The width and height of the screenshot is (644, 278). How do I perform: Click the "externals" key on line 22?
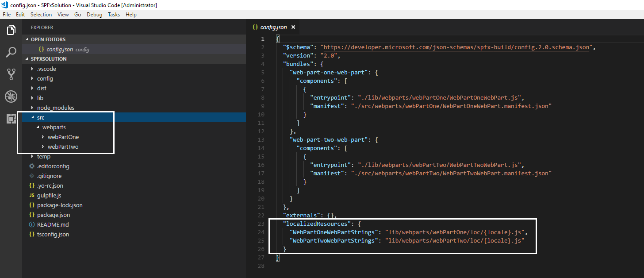pos(302,215)
